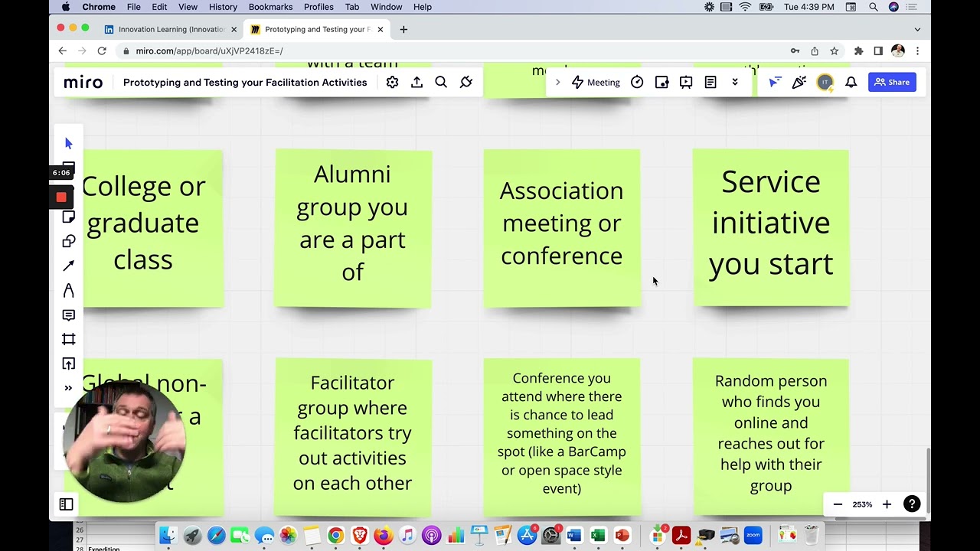
Task: Open the notifications bell
Action: coord(851,82)
